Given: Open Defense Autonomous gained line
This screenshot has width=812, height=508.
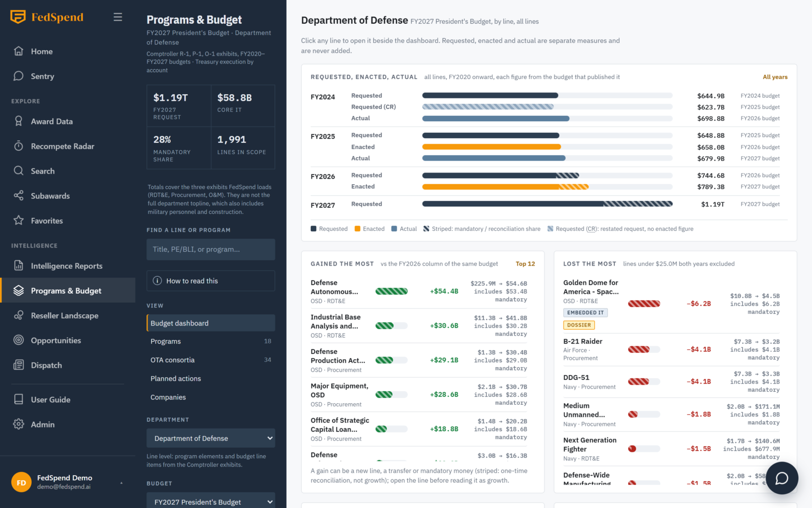Looking at the screenshot, I should point(419,292).
